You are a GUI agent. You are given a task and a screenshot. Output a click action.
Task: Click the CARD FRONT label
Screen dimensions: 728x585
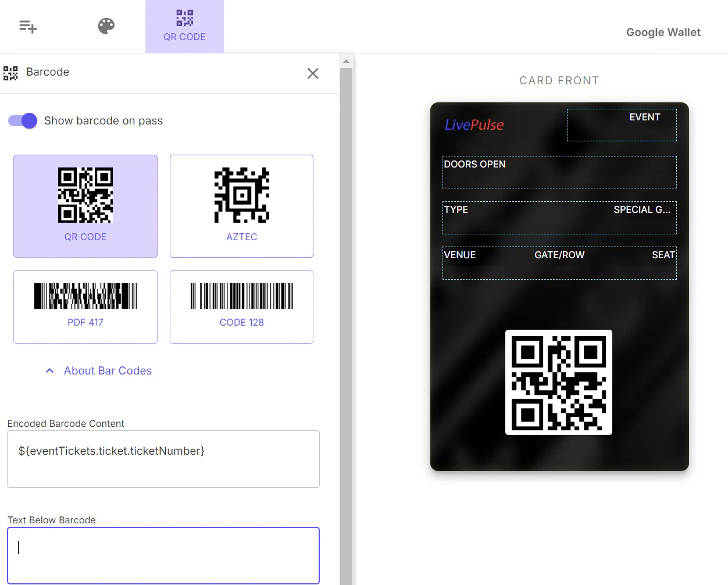pyautogui.click(x=559, y=80)
